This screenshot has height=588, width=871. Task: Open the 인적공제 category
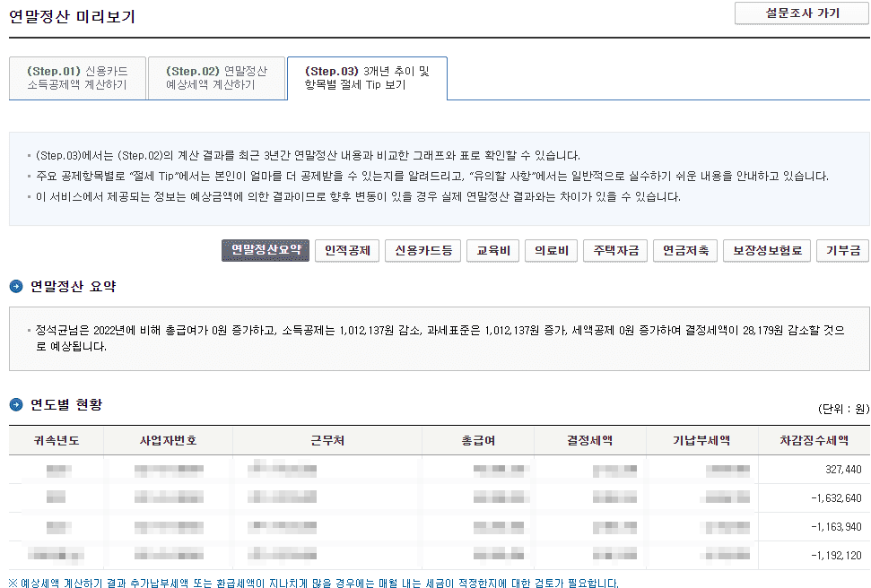tap(347, 250)
